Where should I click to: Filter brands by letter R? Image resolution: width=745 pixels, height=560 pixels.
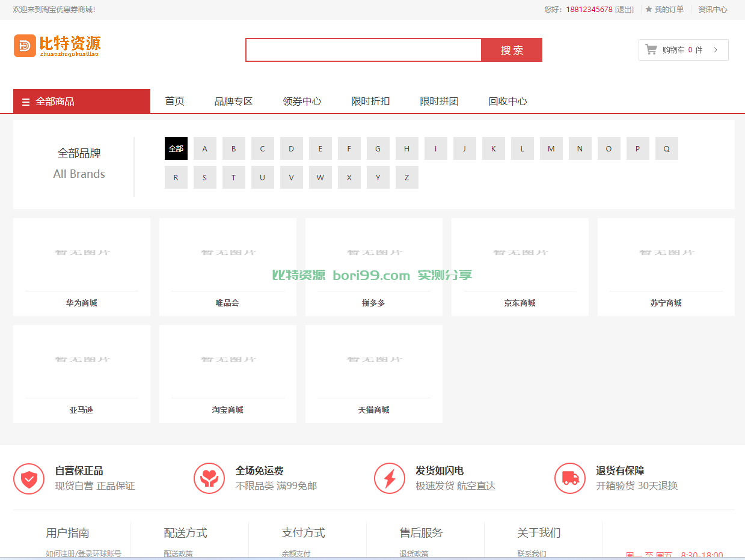tap(176, 177)
